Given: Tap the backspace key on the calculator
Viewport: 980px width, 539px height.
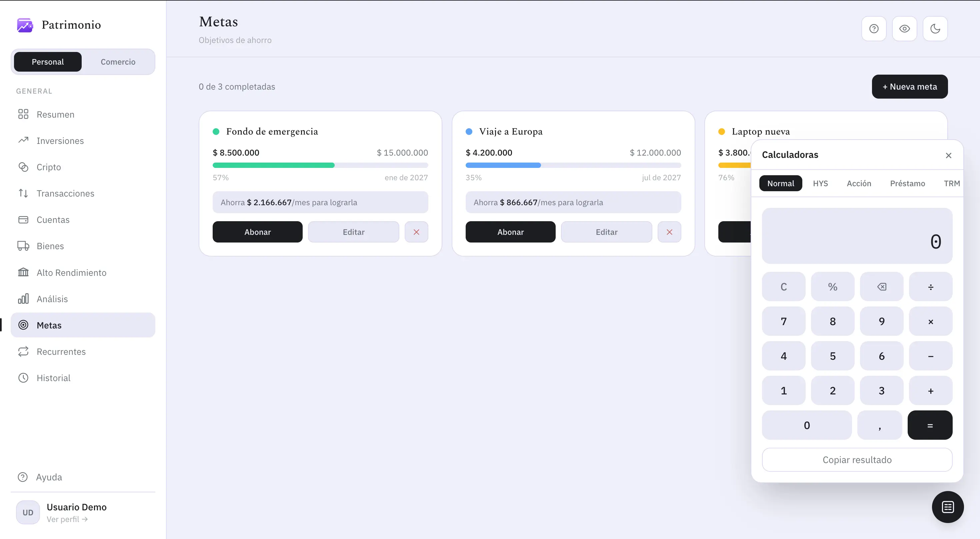Looking at the screenshot, I should 881,286.
